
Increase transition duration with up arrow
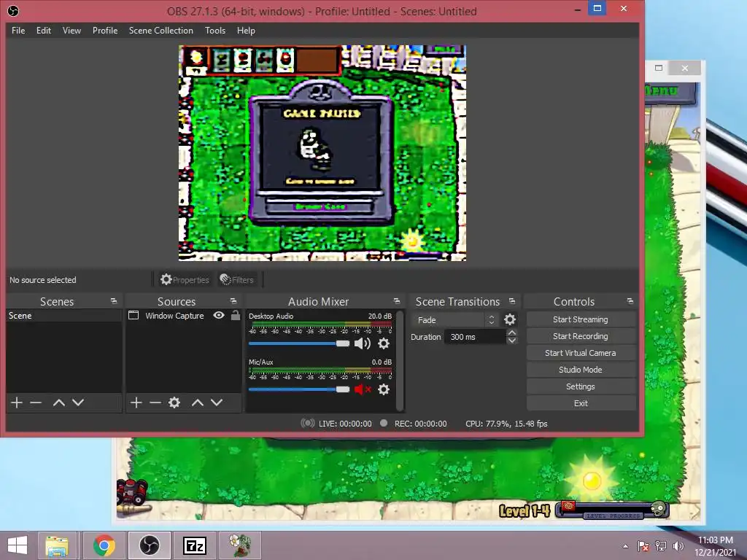[512, 332]
